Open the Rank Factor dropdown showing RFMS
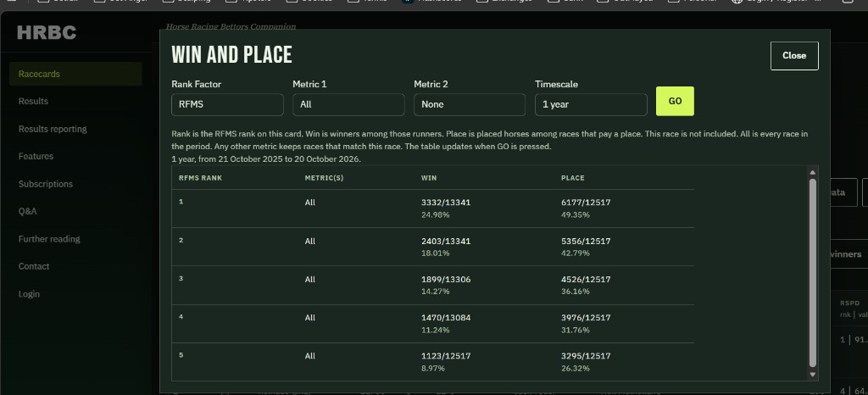868x395 pixels. click(x=227, y=104)
